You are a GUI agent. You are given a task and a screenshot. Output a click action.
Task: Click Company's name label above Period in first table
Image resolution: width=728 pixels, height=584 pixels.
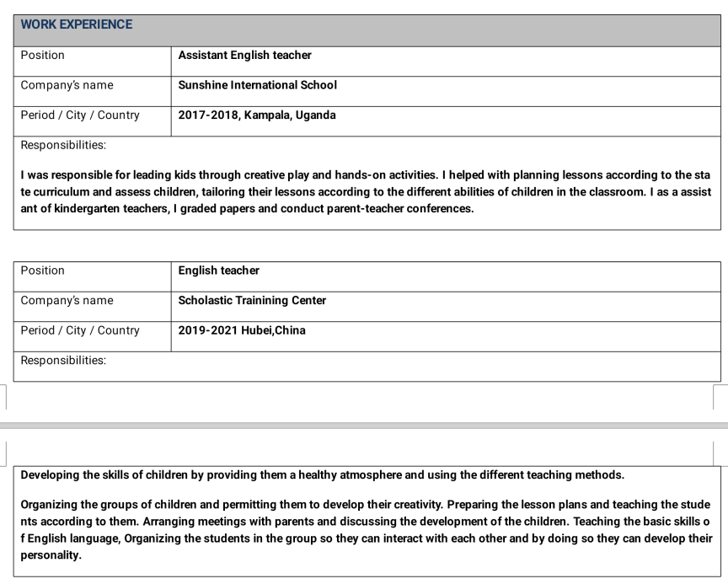(x=67, y=85)
